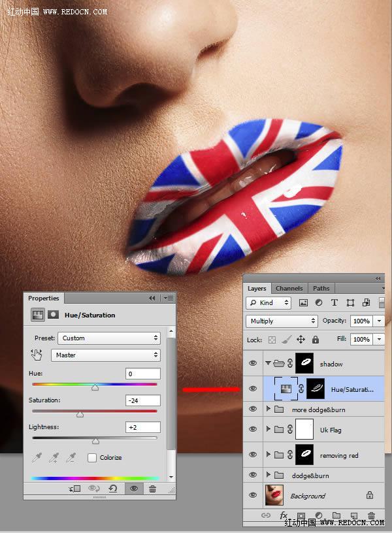Open the Fill slider dropdown arrow

[379, 339]
